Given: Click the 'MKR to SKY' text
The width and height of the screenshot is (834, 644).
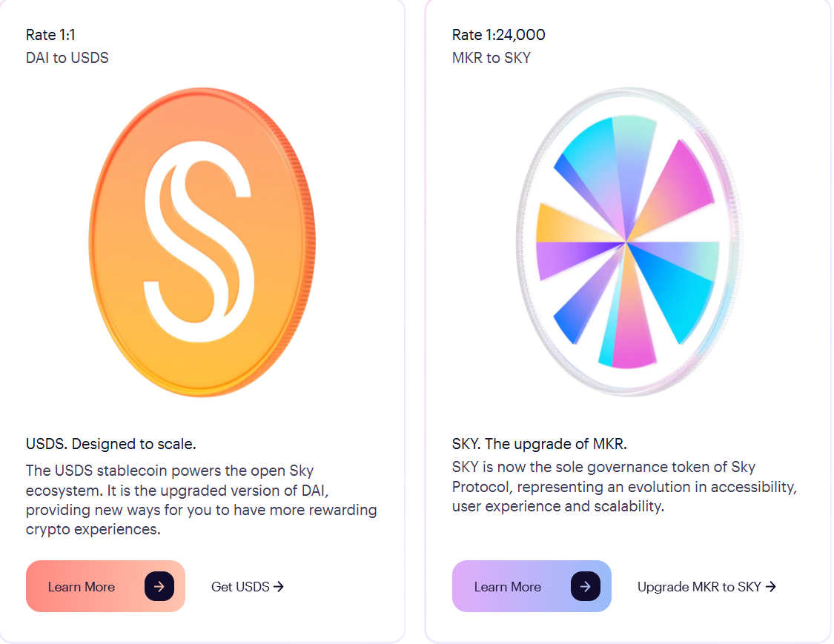Looking at the screenshot, I should pyautogui.click(x=491, y=58).
